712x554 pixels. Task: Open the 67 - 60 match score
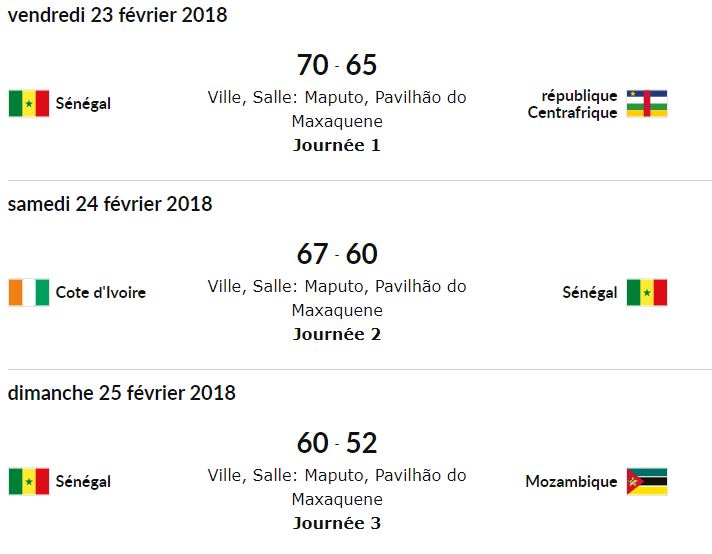tap(337, 254)
